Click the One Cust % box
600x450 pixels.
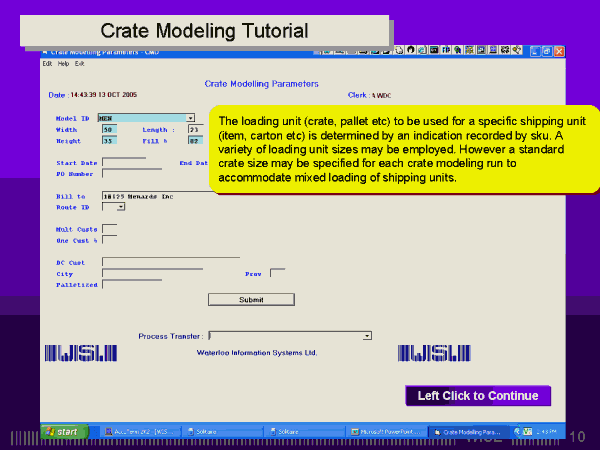coord(109,240)
